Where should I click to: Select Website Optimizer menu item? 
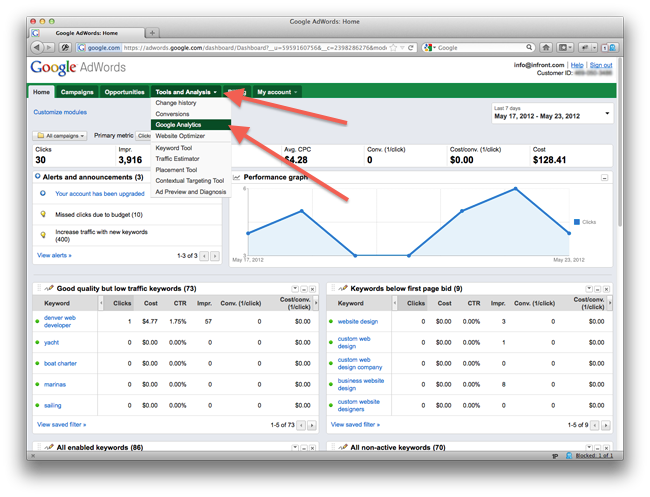[180, 136]
